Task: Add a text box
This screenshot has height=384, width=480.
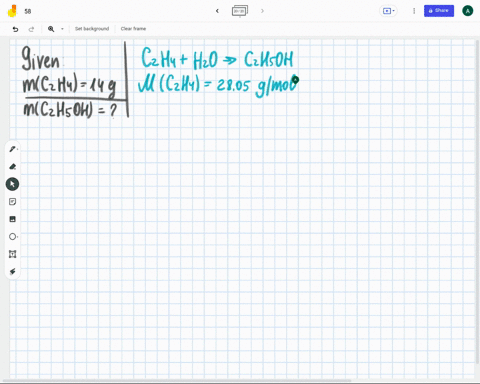Action: tap(12, 254)
